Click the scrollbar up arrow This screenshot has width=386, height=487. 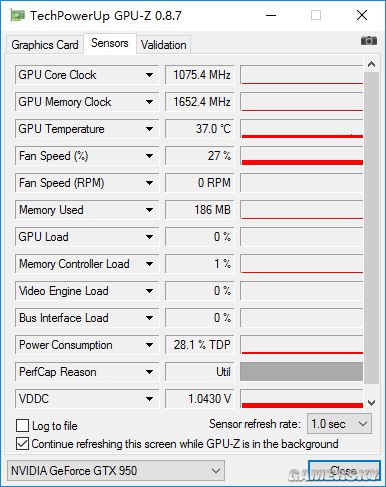tap(371, 64)
